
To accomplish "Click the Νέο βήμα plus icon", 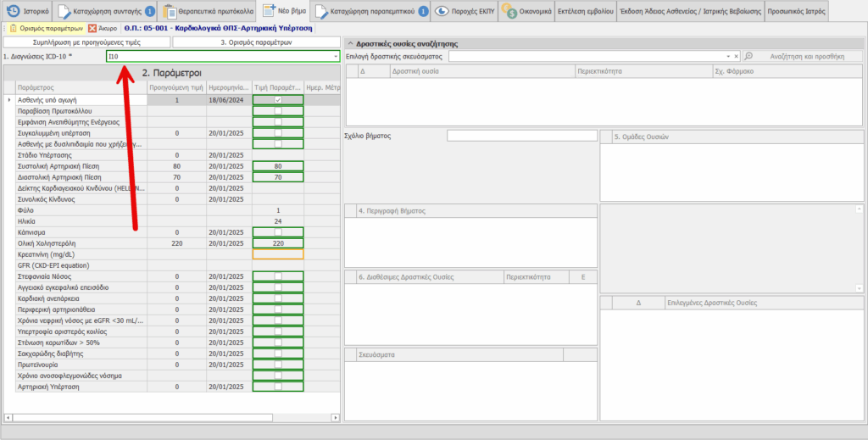I will 267,12.
